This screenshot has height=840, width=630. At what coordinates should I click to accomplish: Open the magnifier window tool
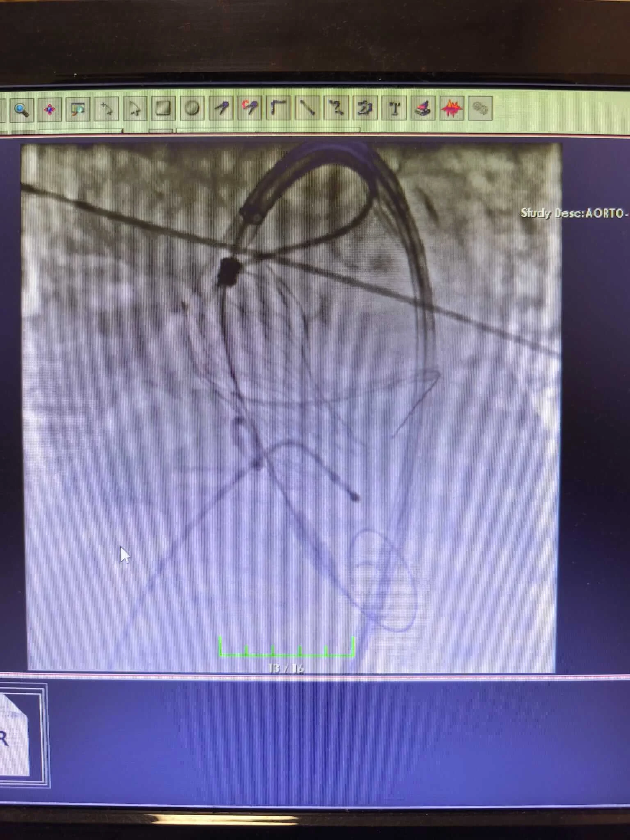[x=78, y=110]
